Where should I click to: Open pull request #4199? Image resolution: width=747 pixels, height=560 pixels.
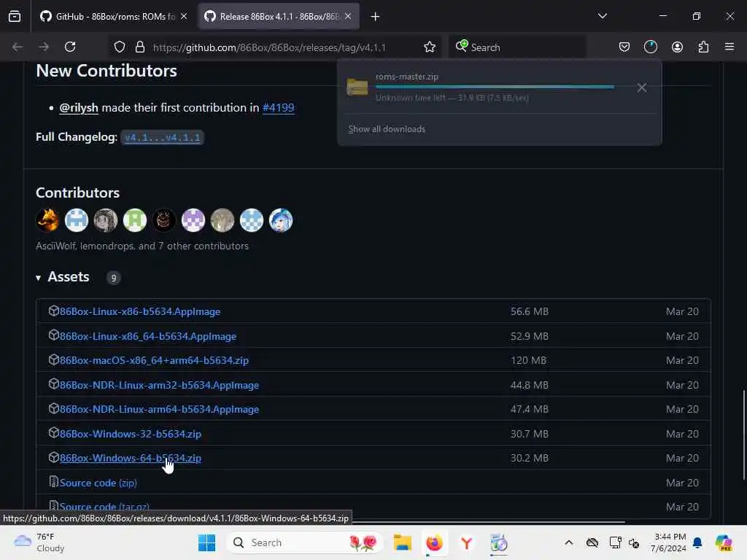(278, 108)
